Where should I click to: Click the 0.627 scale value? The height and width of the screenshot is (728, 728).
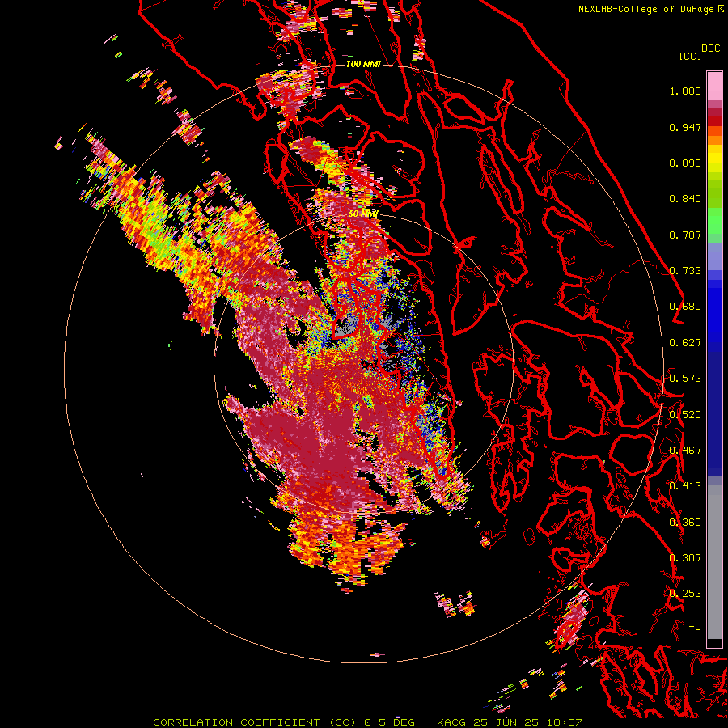(x=685, y=343)
